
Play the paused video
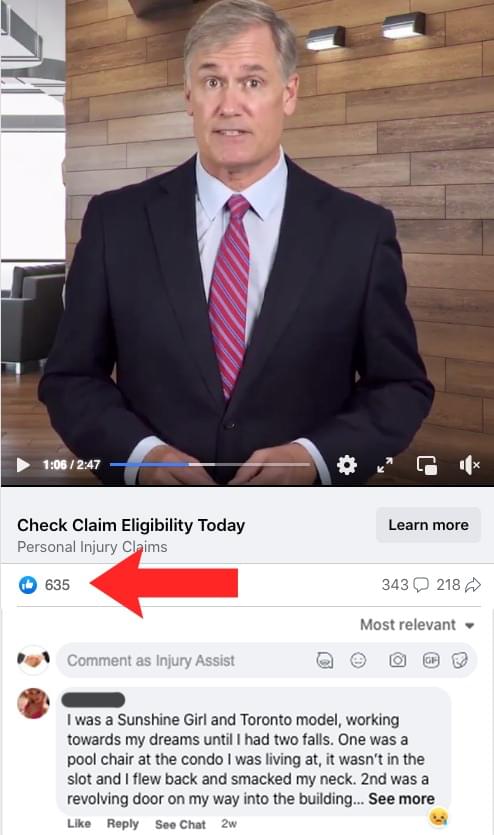(x=23, y=465)
